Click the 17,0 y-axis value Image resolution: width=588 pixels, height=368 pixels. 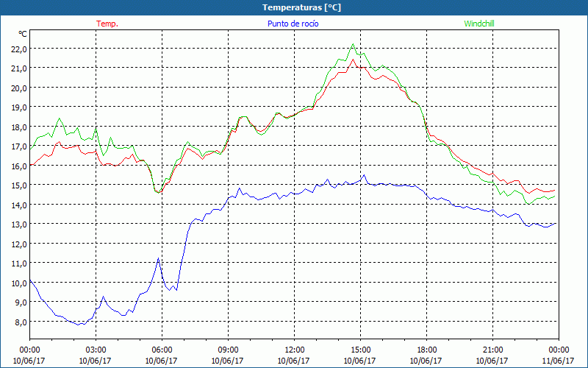click(19, 146)
